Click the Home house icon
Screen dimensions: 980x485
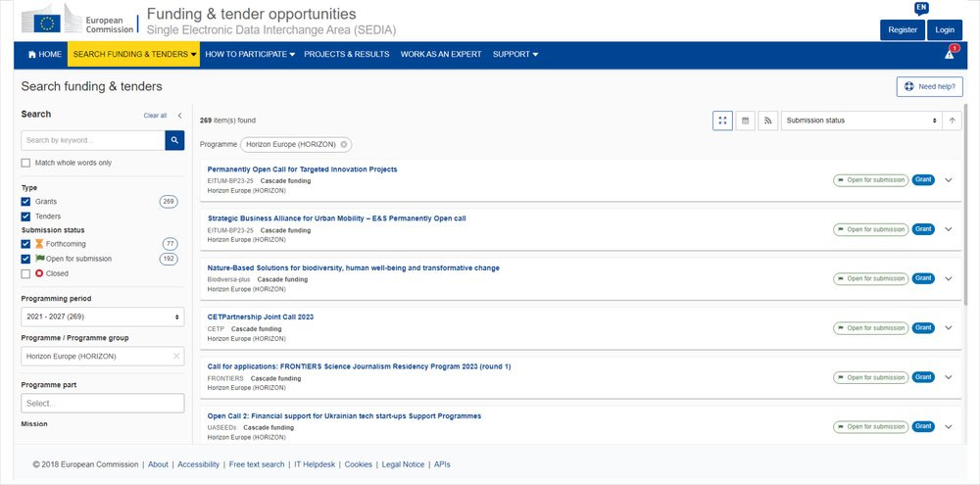point(32,54)
